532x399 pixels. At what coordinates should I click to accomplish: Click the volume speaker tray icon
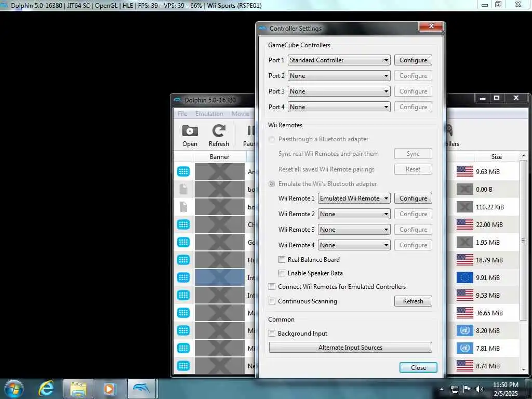480,389
